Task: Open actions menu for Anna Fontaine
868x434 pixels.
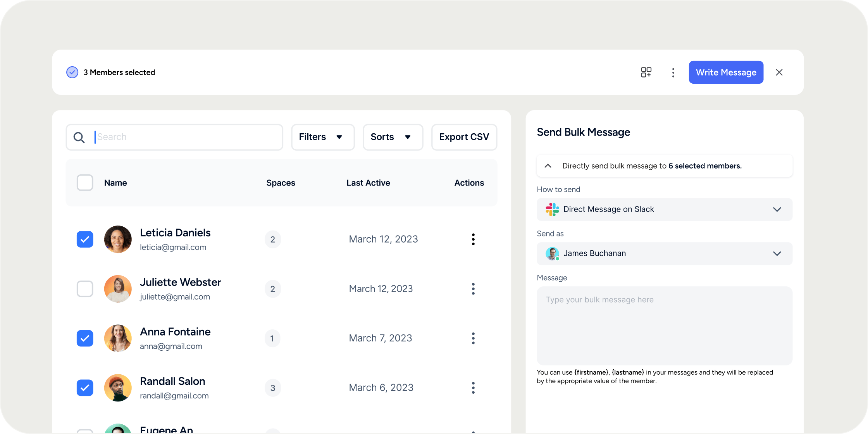Action: click(x=473, y=338)
